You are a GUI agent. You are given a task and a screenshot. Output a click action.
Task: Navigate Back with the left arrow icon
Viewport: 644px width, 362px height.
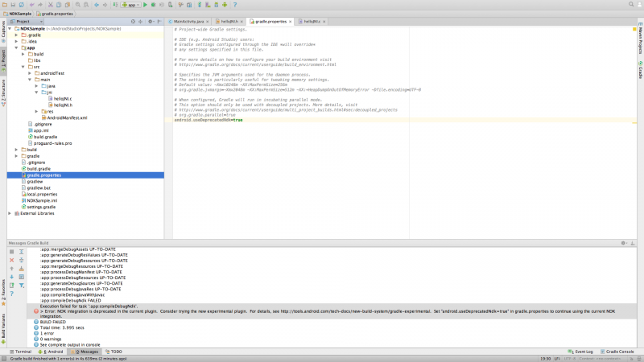[97, 5]
